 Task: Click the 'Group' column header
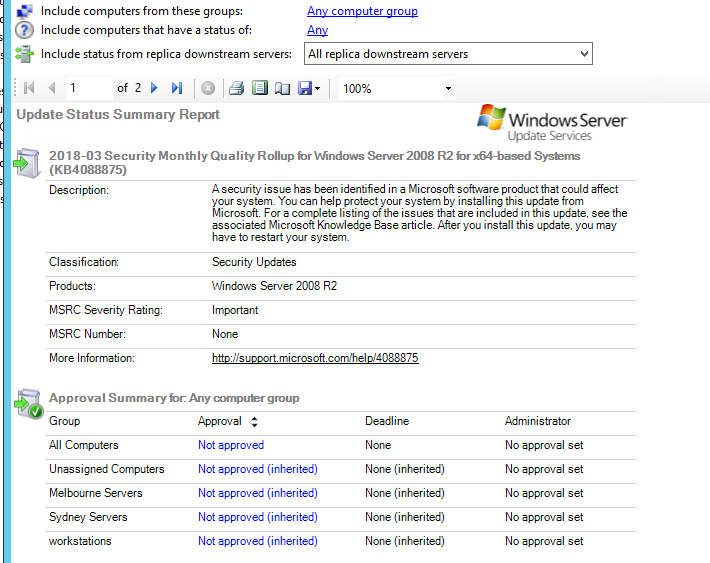tap(64, 421)
